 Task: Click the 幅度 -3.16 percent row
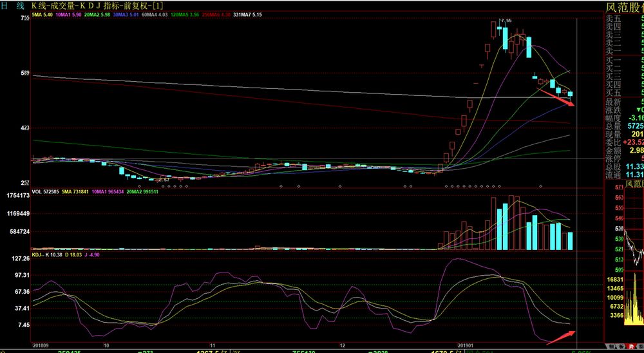coord(625,119)
